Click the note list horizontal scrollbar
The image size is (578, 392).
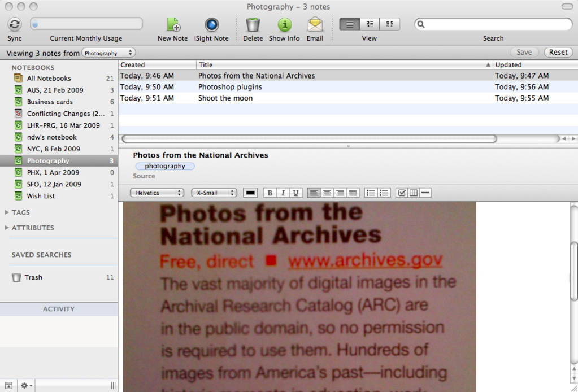pos(309,139)
